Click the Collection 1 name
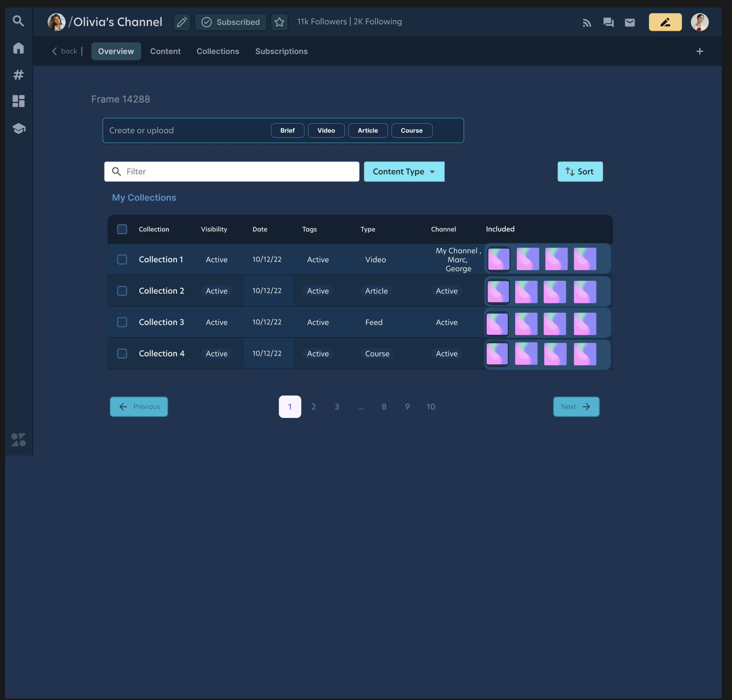732x700 pixels. coord(161,259)
